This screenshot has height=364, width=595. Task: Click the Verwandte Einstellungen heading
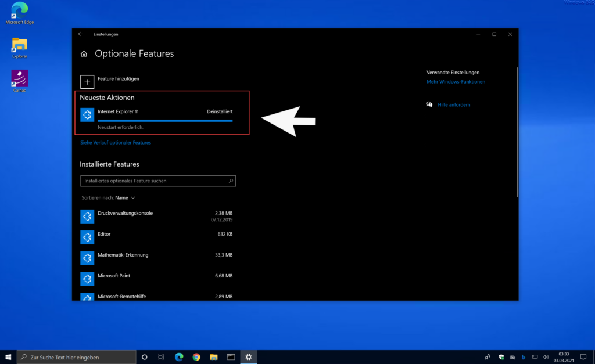[x=453, y=73]
